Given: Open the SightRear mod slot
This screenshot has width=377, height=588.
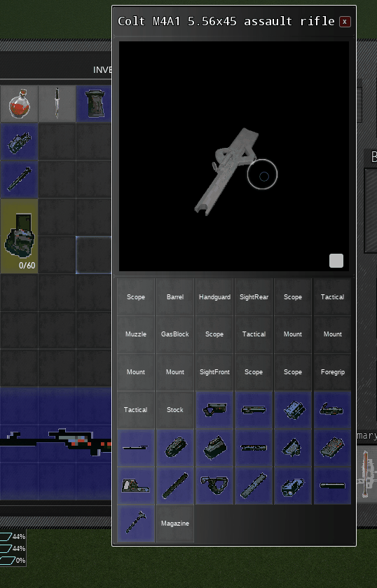Looking at the screenshot, I should click(254, 297).
